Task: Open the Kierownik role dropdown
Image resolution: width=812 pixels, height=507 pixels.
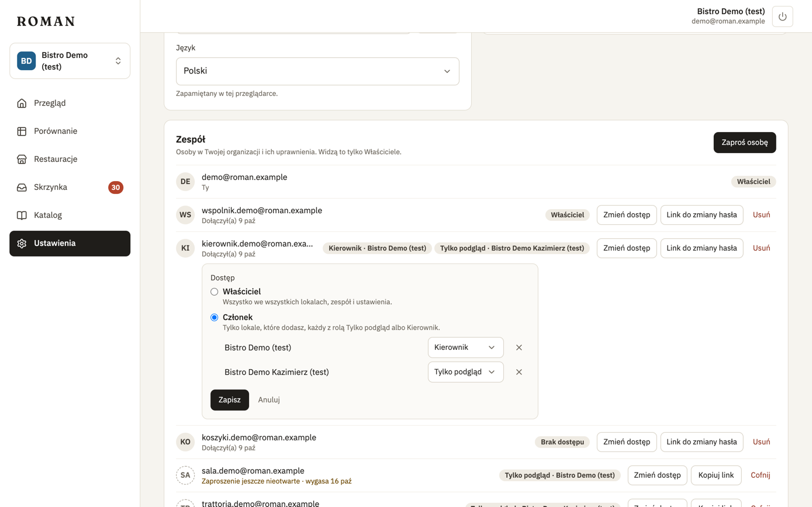Action: pos(465,348)
